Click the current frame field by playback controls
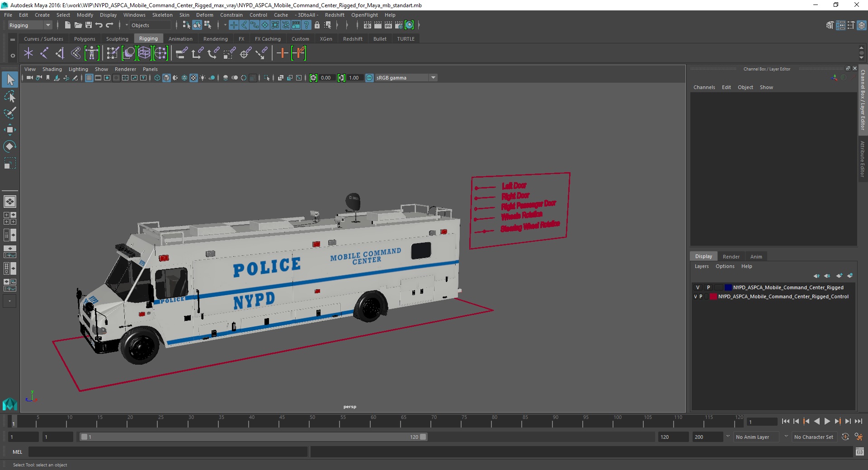 [x=762, y=422]
